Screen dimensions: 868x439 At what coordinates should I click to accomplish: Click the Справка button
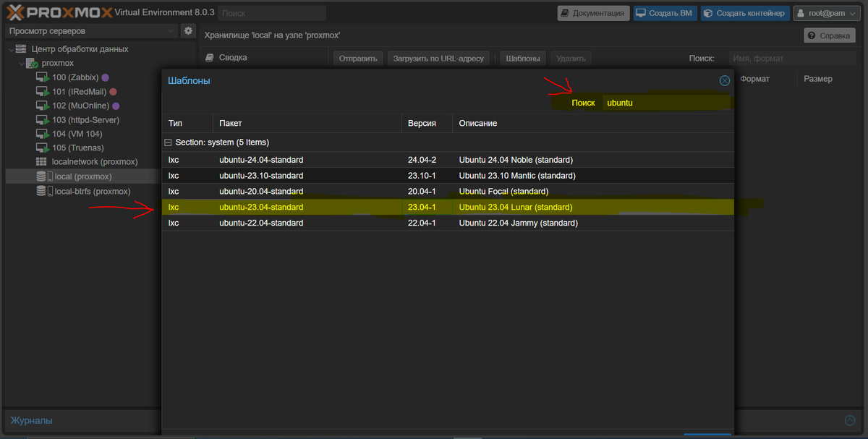click(829, 35)
